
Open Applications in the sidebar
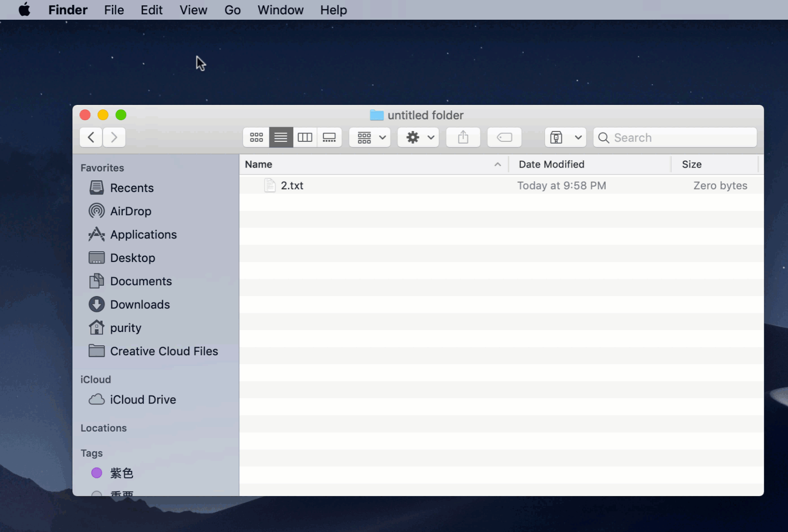coord(133,234)
